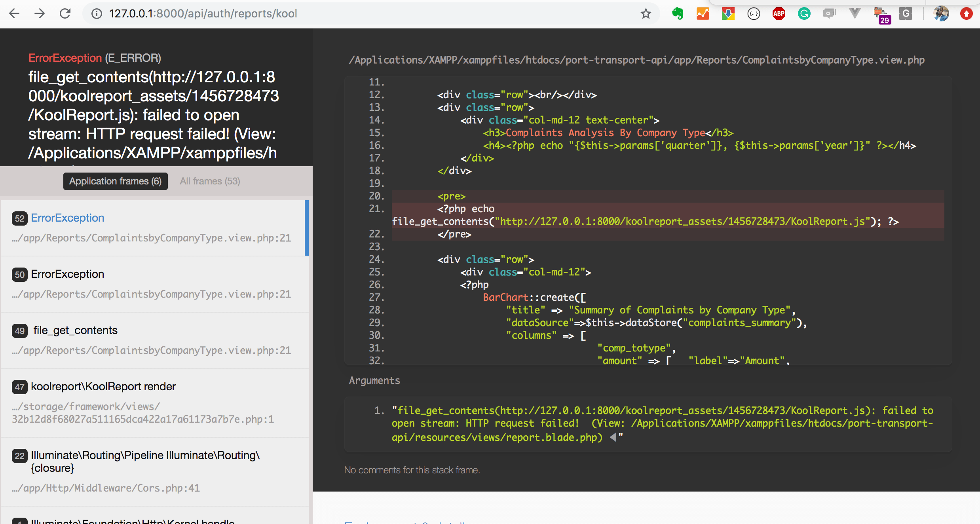Go back with the browser back arrow
This screenshot has height=524, width=980.
14,13
